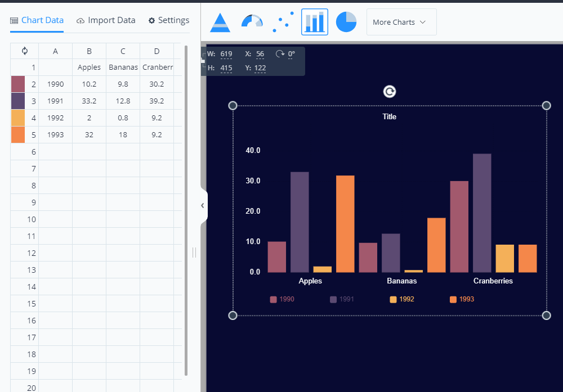
Task: Toggle the 1990 series in chart legend
Action: (282, 299)
